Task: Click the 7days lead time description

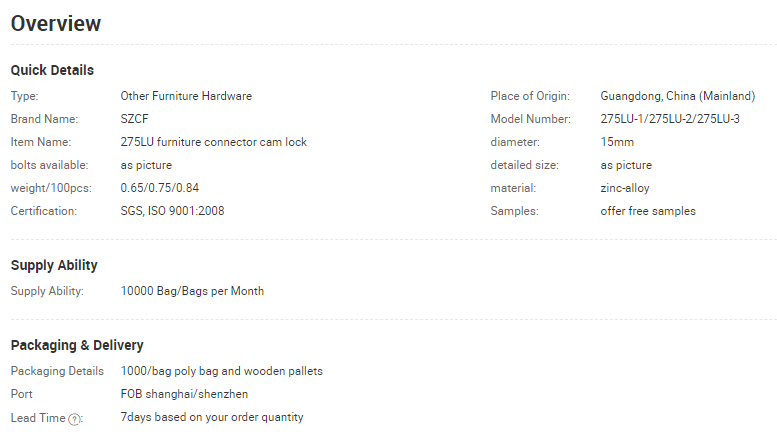Action: 212,417
